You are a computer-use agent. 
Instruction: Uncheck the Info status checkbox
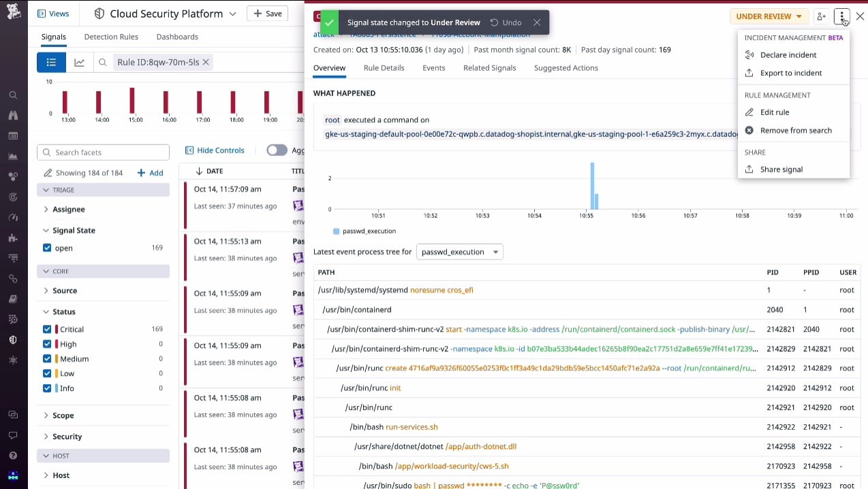coord(47,388)
